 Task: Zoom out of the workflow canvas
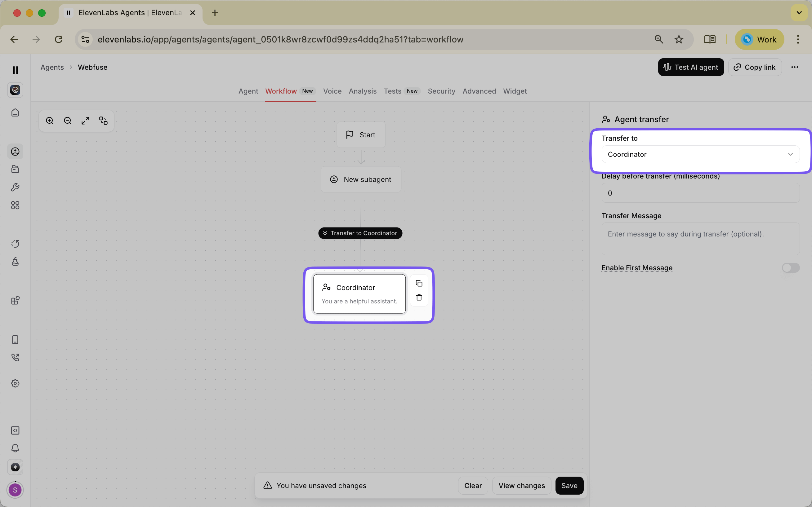(x=67, y=120)
